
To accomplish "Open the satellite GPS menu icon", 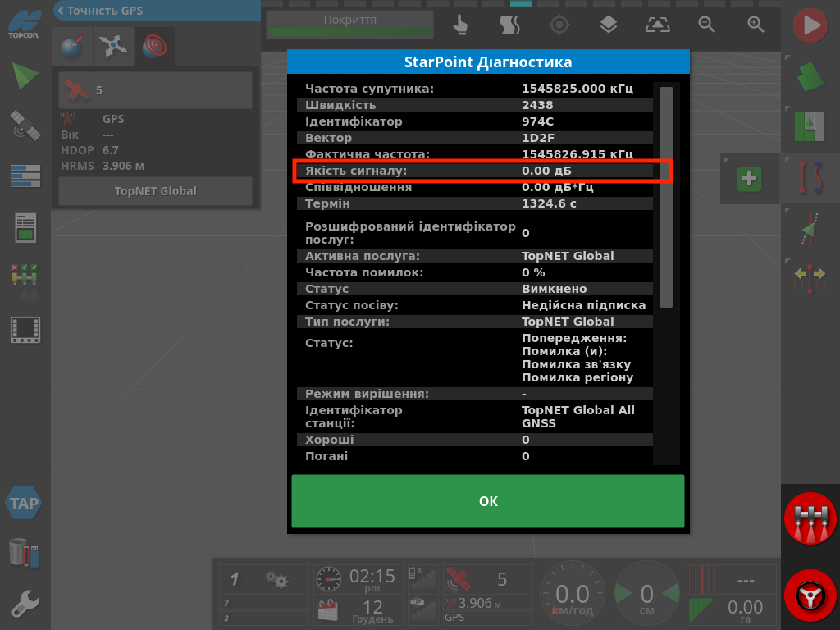I will (25, 126).
